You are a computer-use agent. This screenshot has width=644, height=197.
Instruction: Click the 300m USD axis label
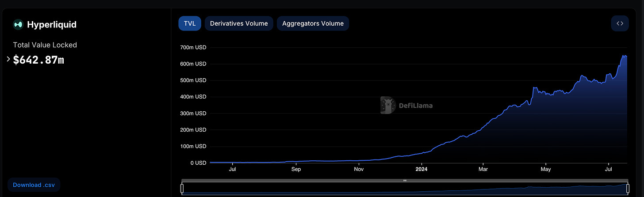(193, 114)
